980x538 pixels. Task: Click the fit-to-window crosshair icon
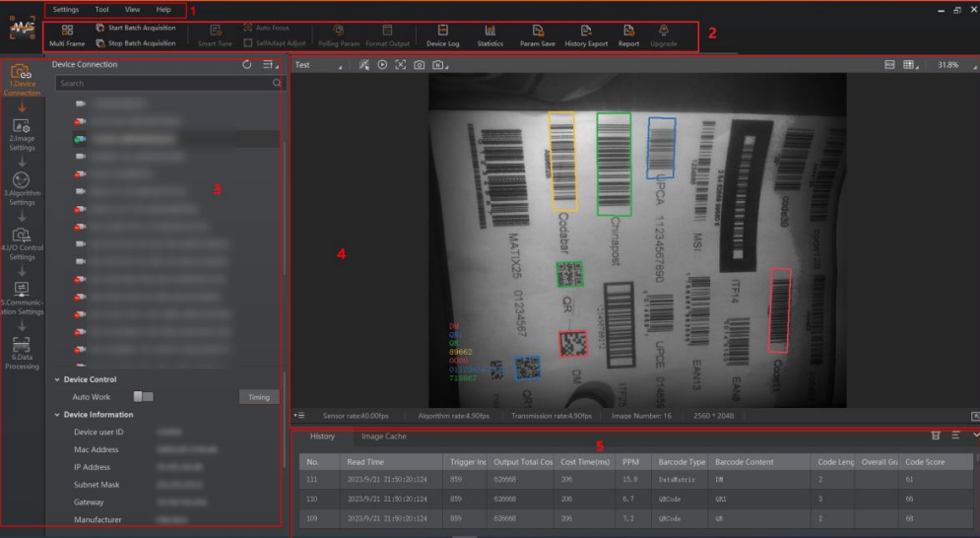[401, 65]
